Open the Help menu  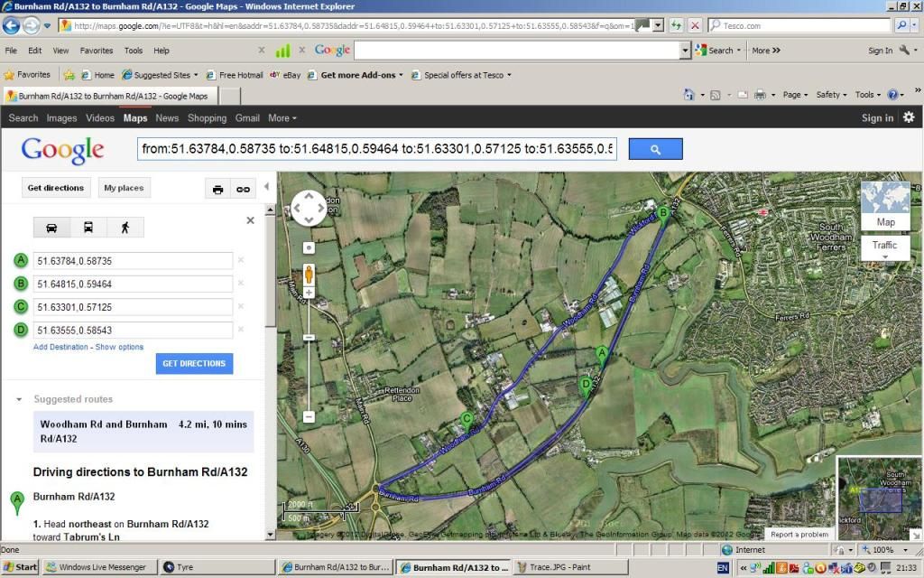point(162,51)
